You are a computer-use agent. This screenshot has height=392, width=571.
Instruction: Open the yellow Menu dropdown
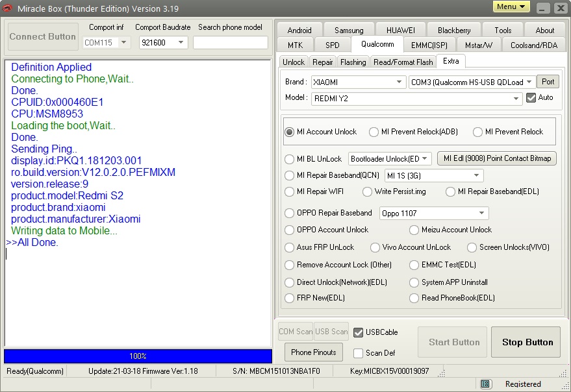[x=511, y=6]
